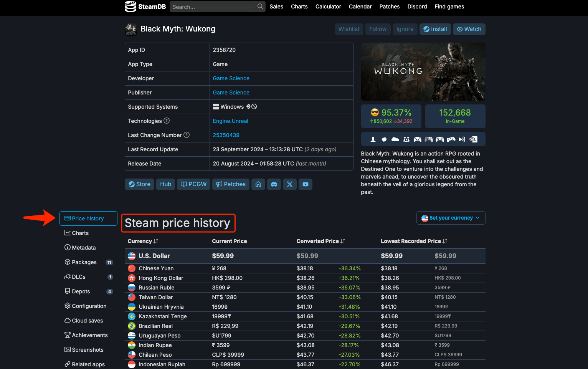Open the Game Science developer link
The image size is (588, 369).
tap(231, 78)
